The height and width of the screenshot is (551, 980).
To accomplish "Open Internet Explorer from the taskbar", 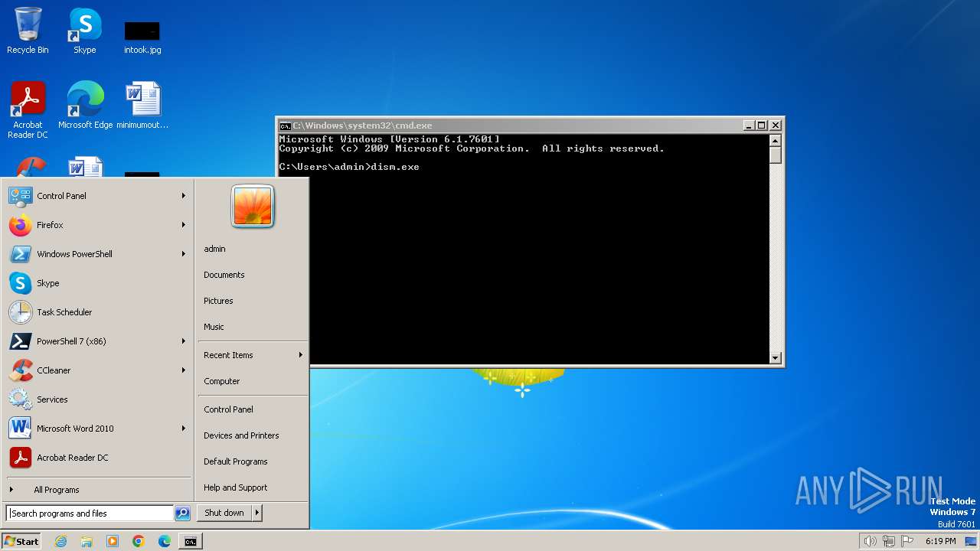I will 60,541.
